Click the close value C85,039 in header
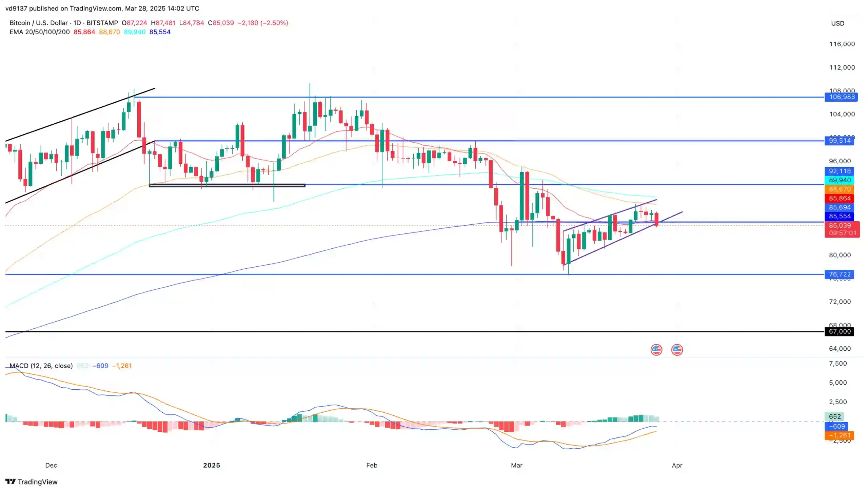Image resolution: width=868 pixels, height=491 pixels. point(221,23)
